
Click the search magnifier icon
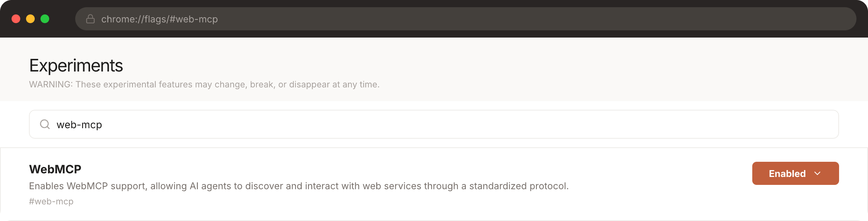pyautogui.click(x=44, y=124)
